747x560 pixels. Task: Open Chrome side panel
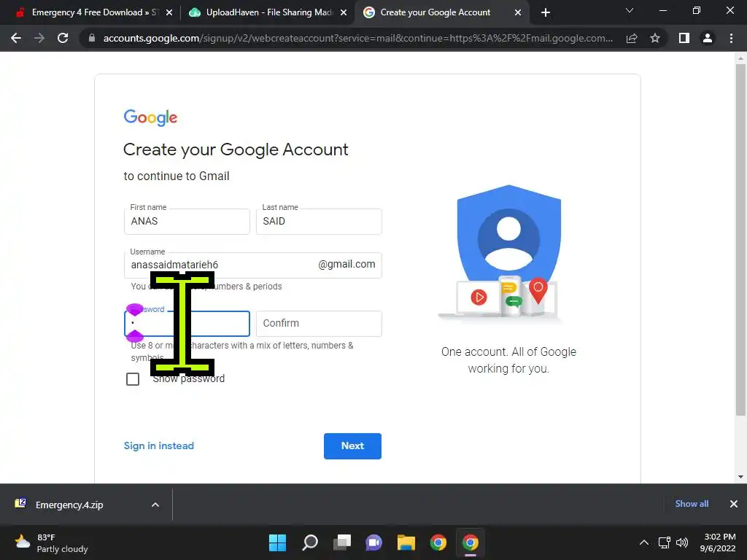pos(684,38)
